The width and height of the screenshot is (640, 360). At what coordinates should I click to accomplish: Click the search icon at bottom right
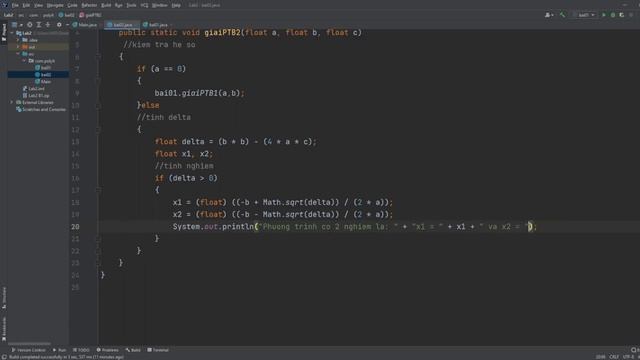633,350
